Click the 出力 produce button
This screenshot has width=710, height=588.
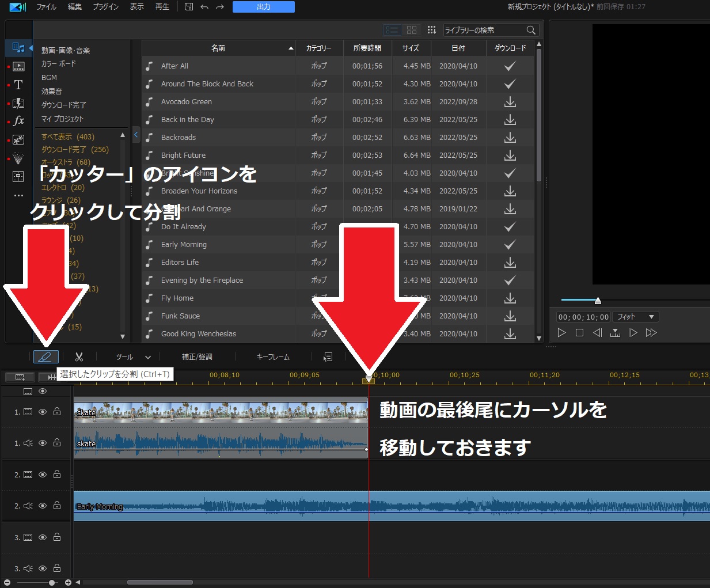pyautogui.click(x=264, y=7)
